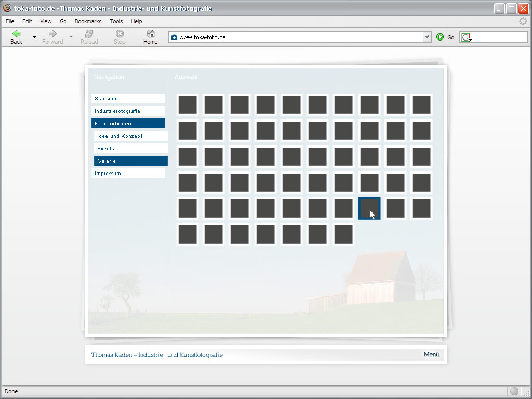The height and width of the screenshot is (399, 532).
Task: Click the Forward arrow icon
Action: 52,34
